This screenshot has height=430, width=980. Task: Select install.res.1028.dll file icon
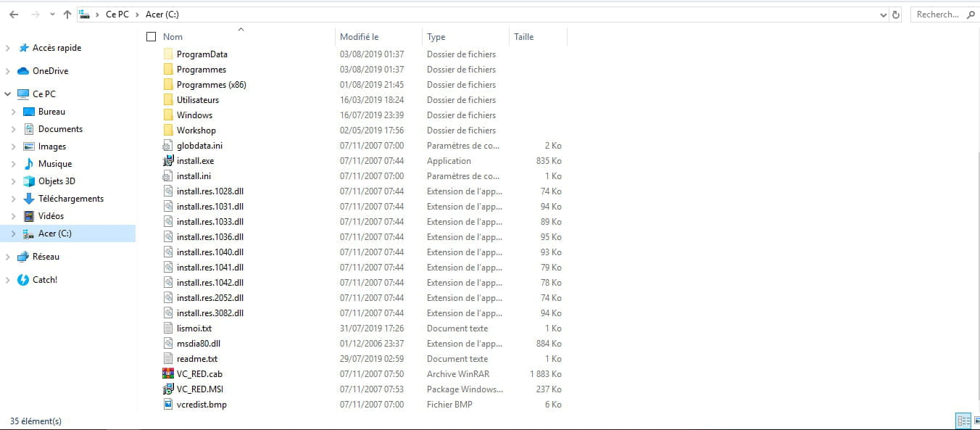(168, 191)
